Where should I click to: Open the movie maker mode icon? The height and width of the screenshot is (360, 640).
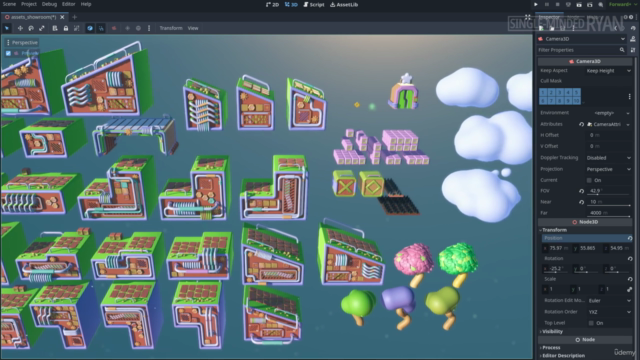[x=601, y=4]
